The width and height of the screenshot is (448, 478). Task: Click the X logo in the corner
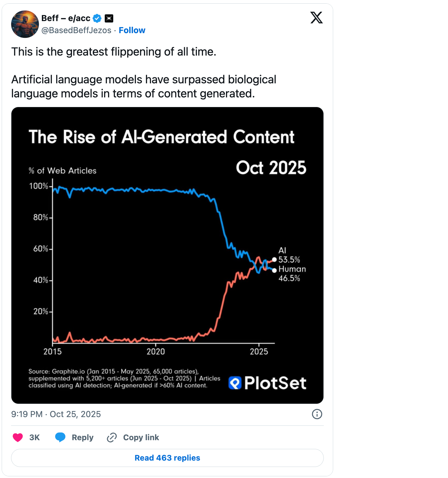[x=316, y=17]
